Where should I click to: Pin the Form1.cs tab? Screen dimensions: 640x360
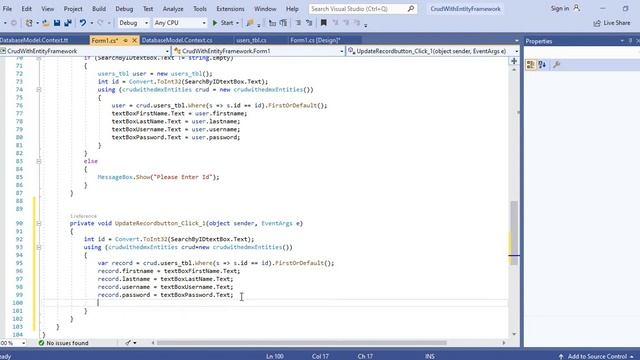(126, 40)
